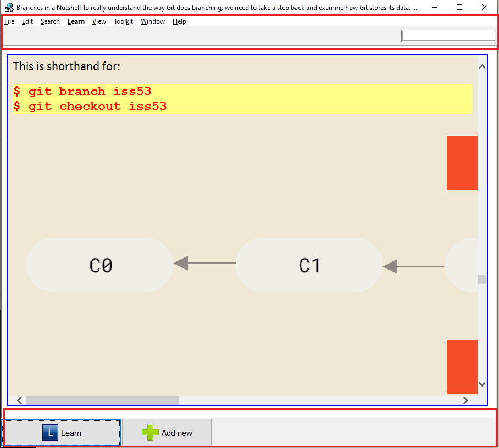The width and height of the screenshot is (499, 448).
Task: Click the vertical scrollbar thumb
Action: click(482, 279)
